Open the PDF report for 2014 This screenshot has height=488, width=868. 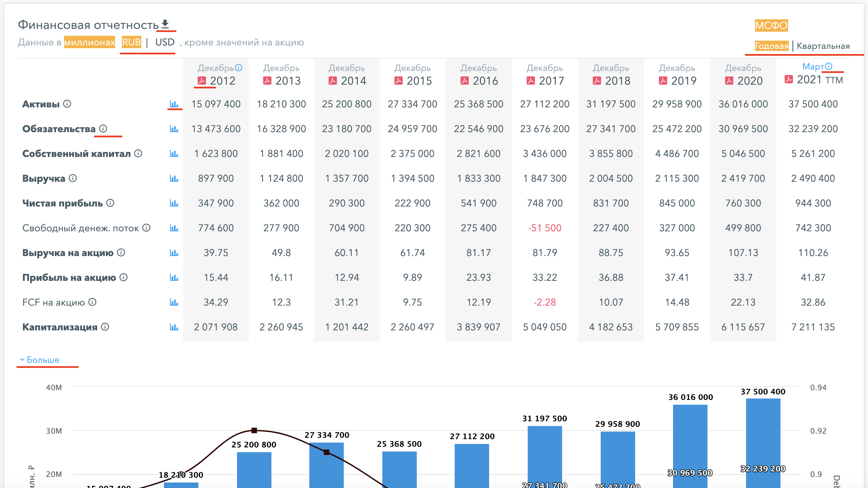point(333,81)
